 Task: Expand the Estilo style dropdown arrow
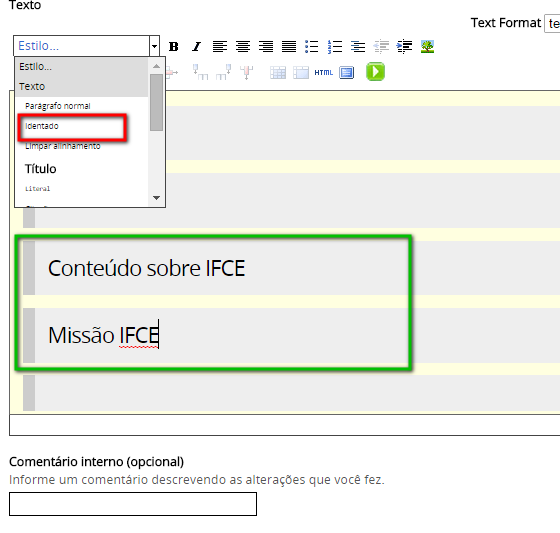(x=154, y=46)
